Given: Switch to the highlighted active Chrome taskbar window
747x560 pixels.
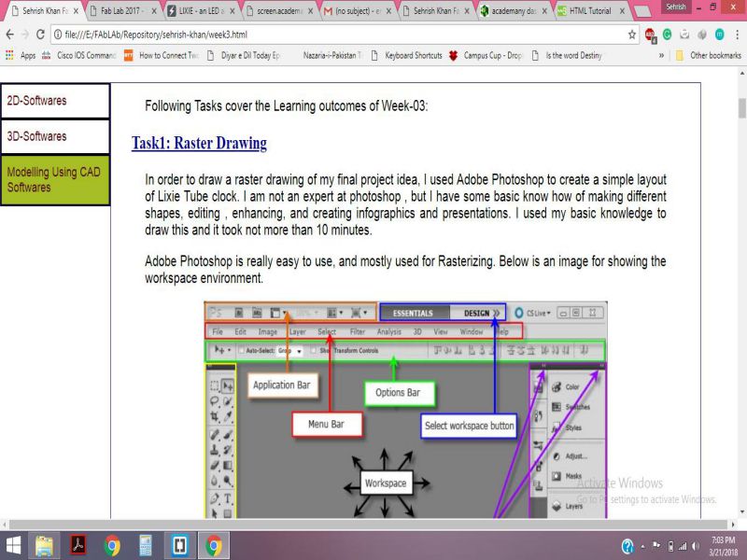Looking at the screenshot, I should pos(214,545).
